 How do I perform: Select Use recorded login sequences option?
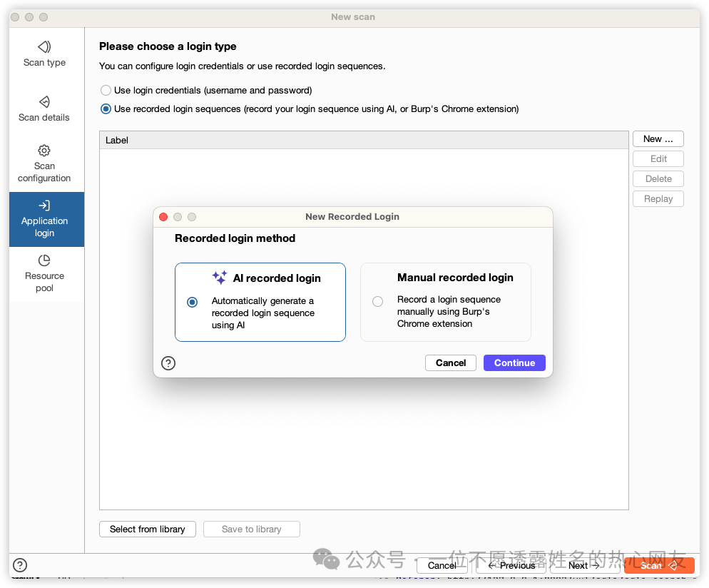point(106,109)
